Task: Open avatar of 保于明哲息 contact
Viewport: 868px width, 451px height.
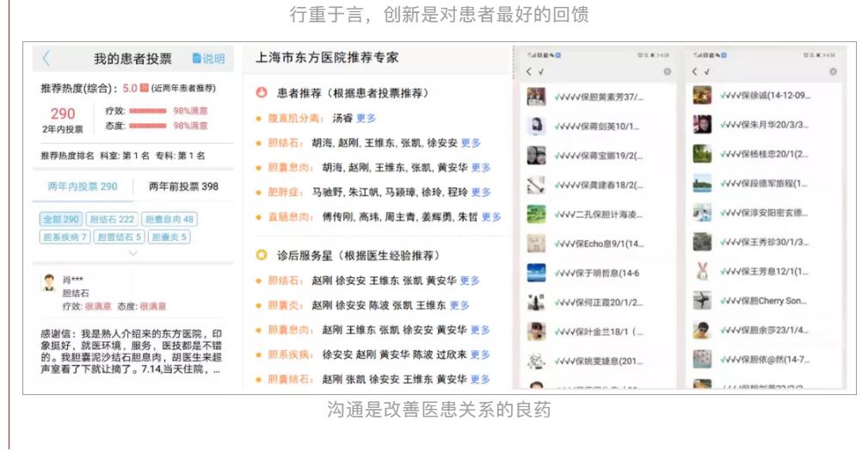Action: coord(536,273)
